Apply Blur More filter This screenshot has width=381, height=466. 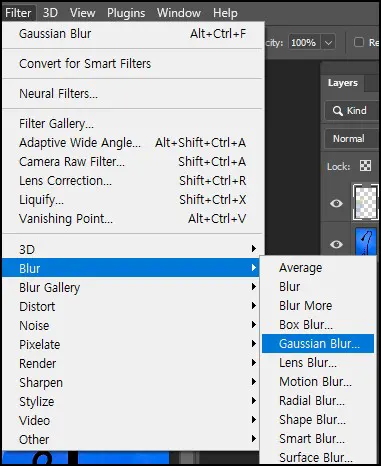pos(318,306)
